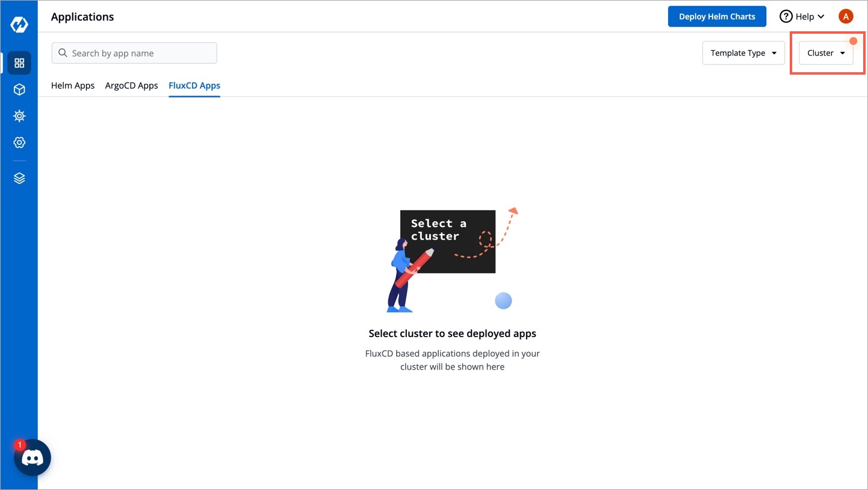Expand the Help menu chevron
Image resolution: width=868 pixels, height=490 pixels.
click(821, 17)
